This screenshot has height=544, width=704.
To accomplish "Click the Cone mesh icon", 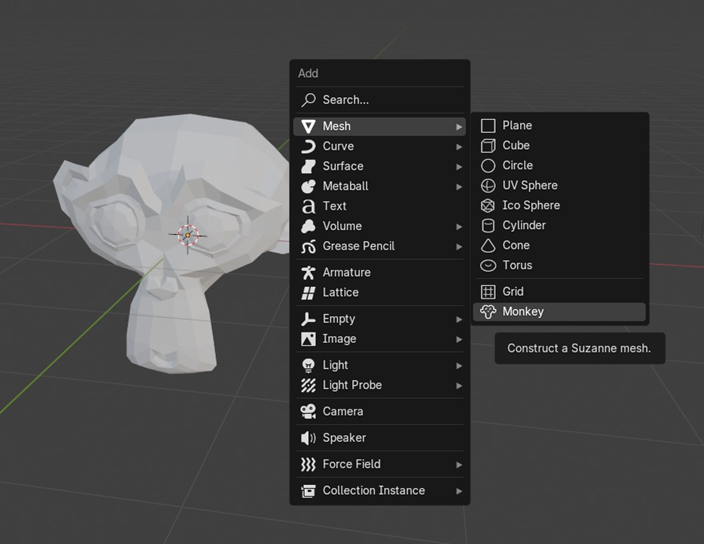I will click(488, 246).
